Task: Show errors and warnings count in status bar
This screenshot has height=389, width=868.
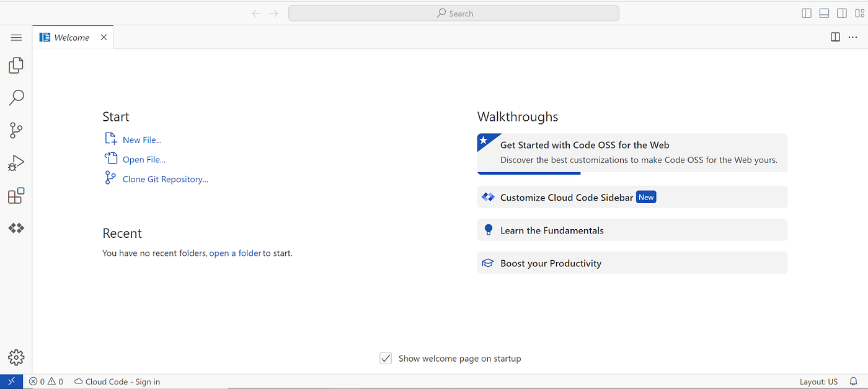Action: point(46,382)
